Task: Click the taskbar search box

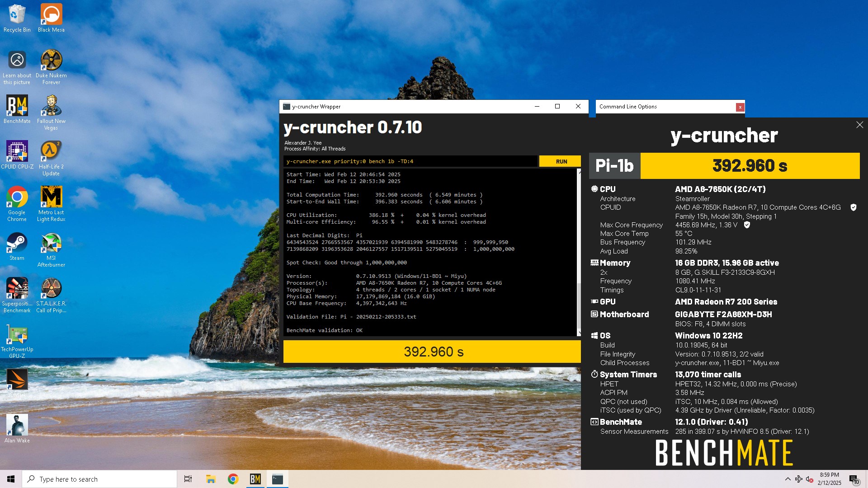Action: (x=99, y=479)
